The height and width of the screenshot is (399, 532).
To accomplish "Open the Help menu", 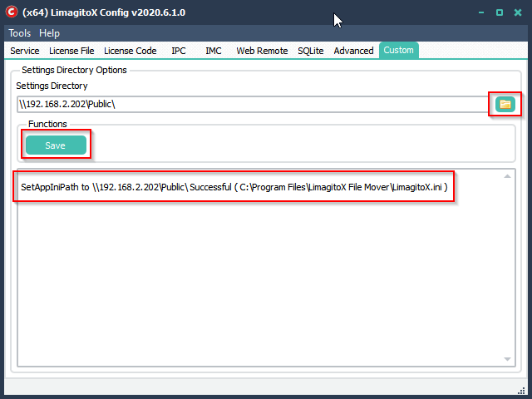I will 49,33.
